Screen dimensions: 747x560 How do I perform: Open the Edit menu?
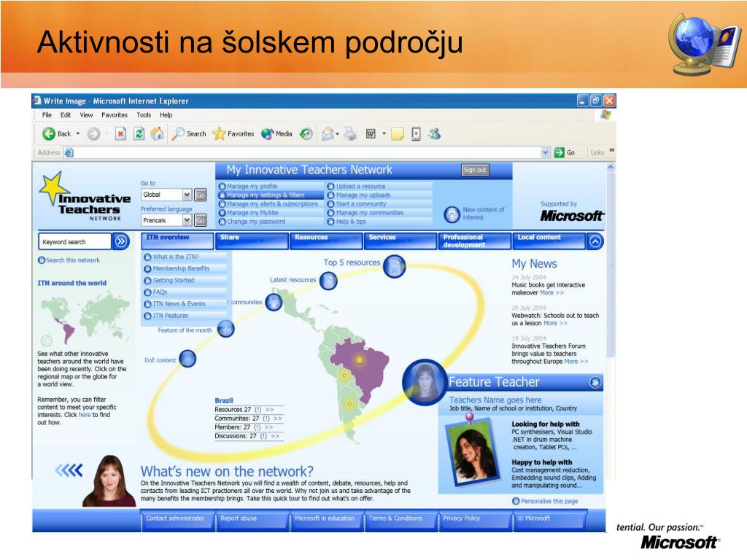(x=66, y=114)
